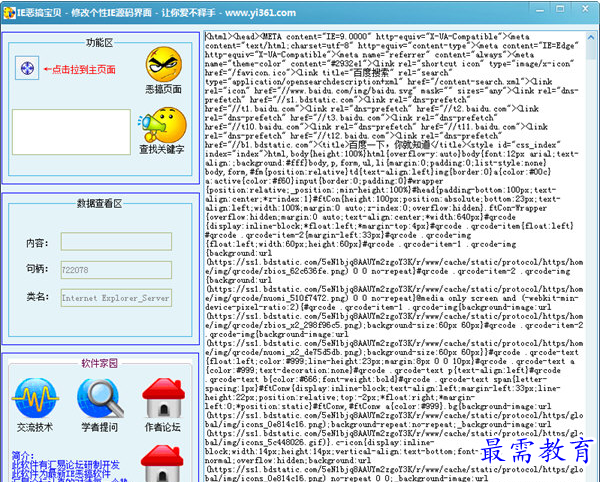Open the 学者提问 magnifier icon

pos(100,398)
